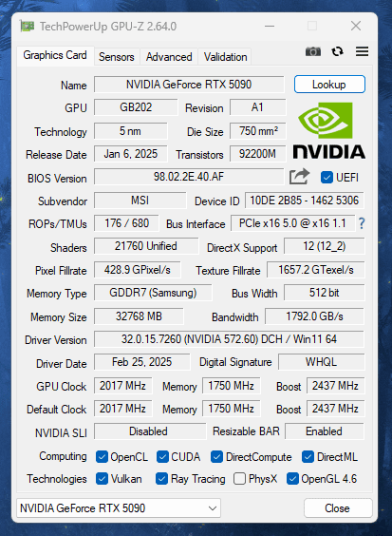392x536 pixels.
Task: Minimize the GPU-Z window
Action: pos(270,26)
